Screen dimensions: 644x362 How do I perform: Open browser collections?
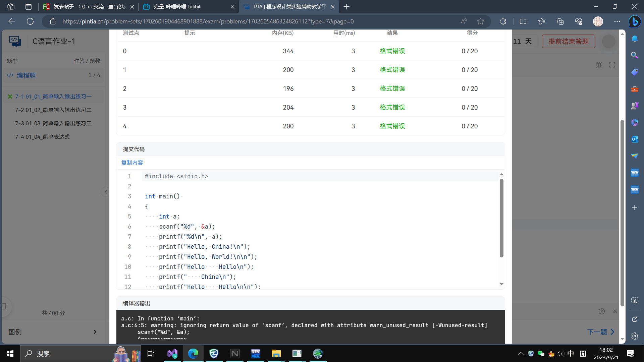tap(560, 21)
